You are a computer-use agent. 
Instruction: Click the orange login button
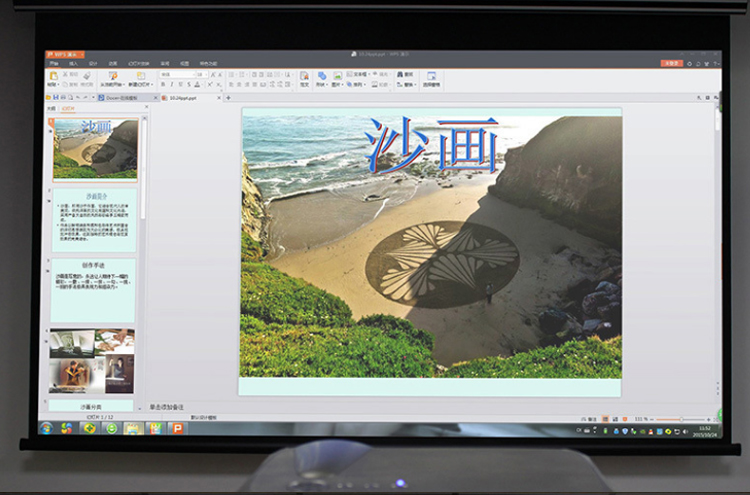pos(671,63)
